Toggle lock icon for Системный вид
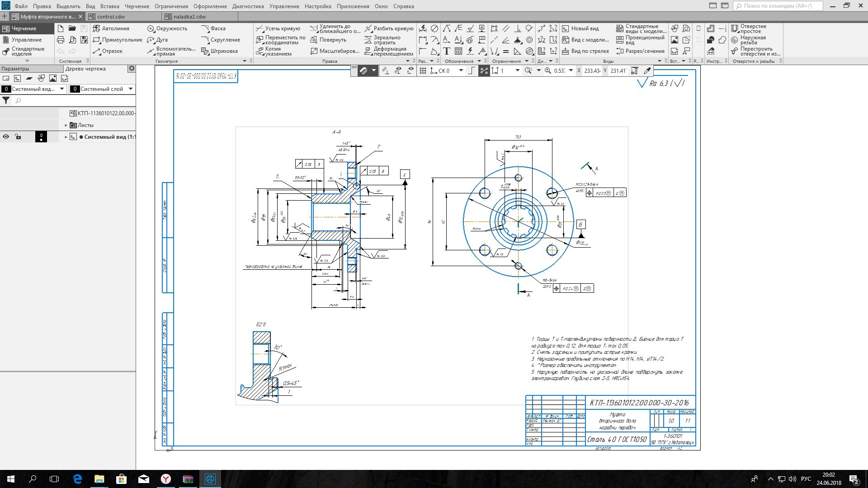Image resolution: width=868 pixels, height=488 pixels. coord(18,136)
